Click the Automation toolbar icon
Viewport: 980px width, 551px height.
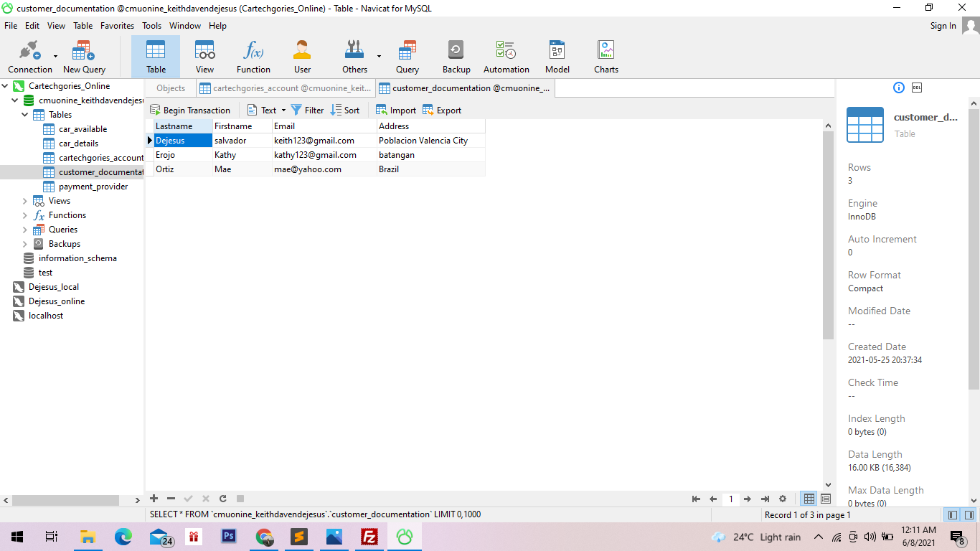coord(506,57)
